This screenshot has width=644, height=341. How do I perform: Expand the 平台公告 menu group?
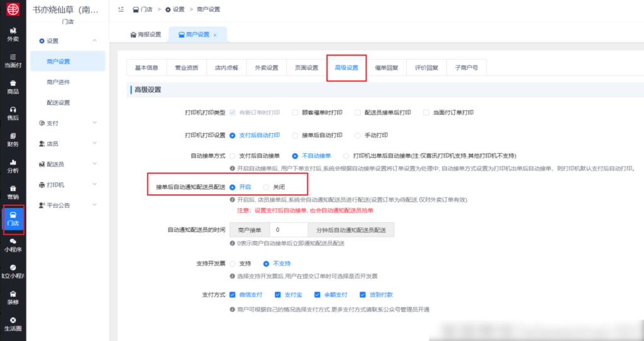(x=68, y=205)
